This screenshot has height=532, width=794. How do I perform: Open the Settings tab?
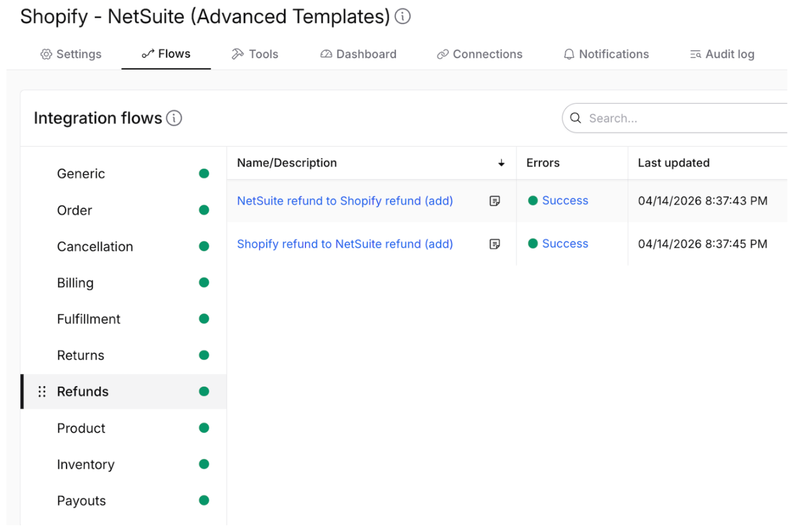[71, 54]
